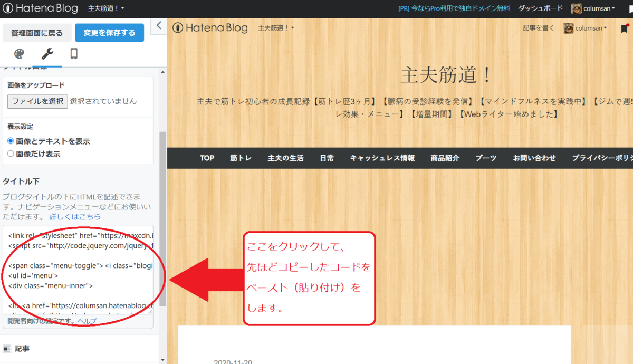This screenshot has width=633, height=364.
Task: Click 画像をアップロード label
Action: pyautogui.click(x=36, y=85)
